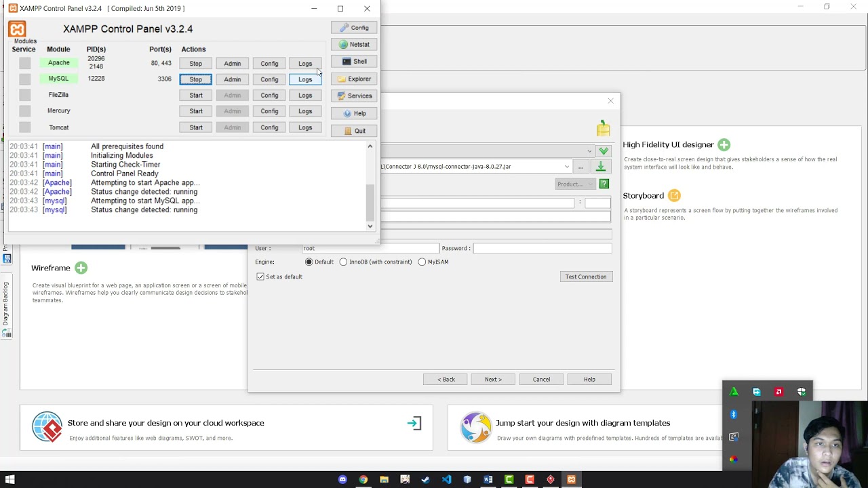This screenshot has height=488, width=868.
Task: Open Admin for the MySQL module
Action: (x=233, y=79)
